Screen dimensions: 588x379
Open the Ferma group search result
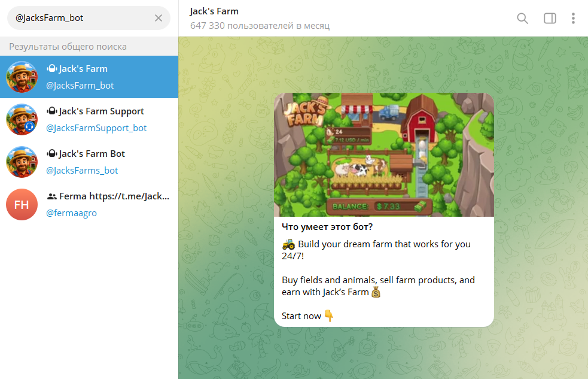(x=89, y=204)
